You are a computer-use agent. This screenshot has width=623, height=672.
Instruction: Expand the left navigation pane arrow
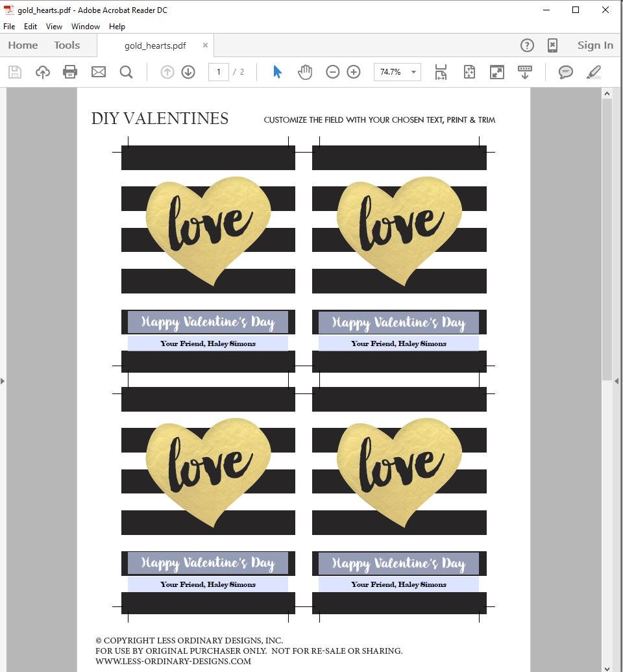pyautogui.click(x=3, y=381)
